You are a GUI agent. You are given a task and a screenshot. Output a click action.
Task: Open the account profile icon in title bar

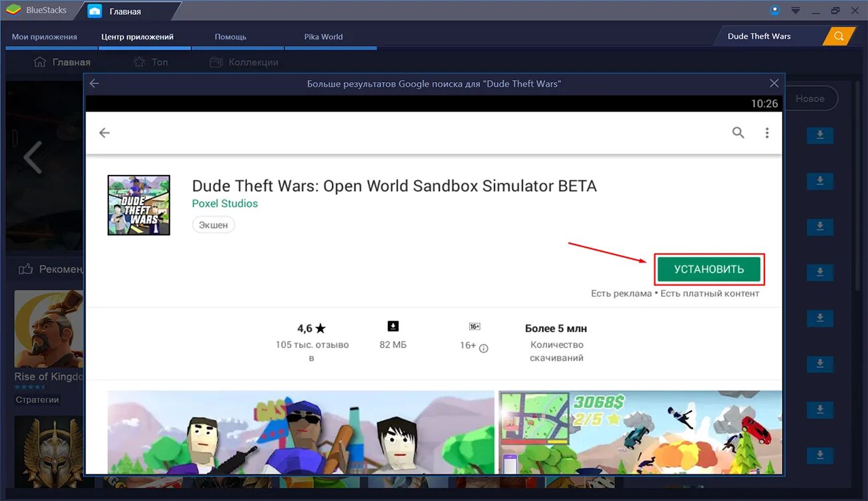tap(775, 10)
